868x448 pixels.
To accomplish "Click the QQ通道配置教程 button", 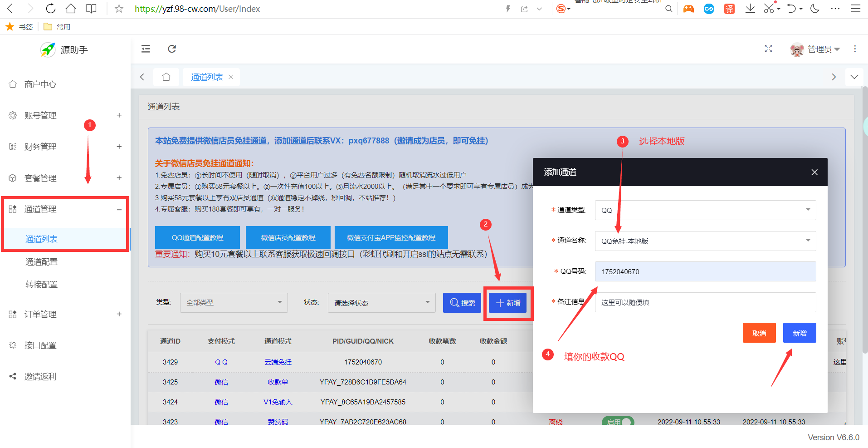I will point(197,237).
